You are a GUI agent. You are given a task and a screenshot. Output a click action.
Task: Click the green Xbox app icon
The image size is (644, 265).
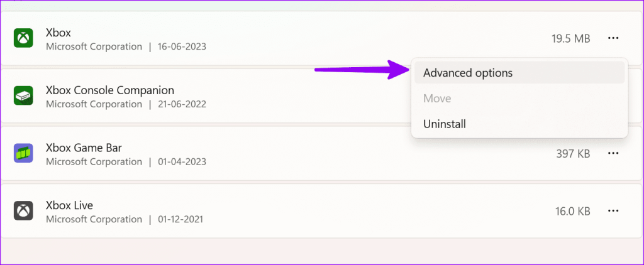point(23,38)
